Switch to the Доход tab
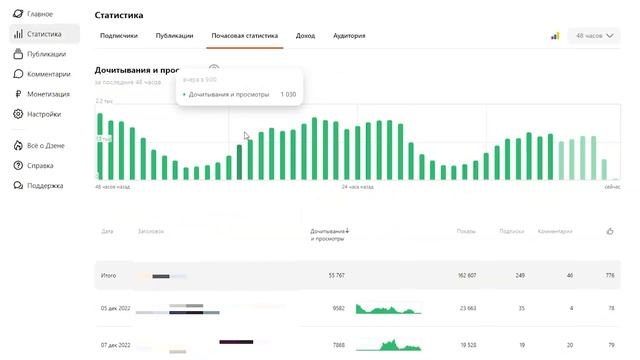The height and width of the screenshot is (360, 640). 305,36
